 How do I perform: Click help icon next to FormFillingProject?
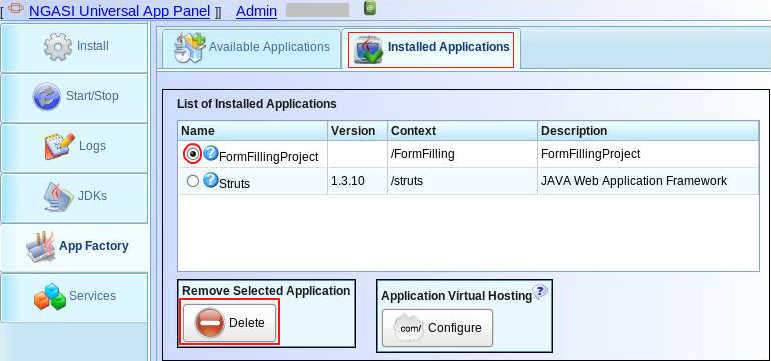tap(211, 153)
